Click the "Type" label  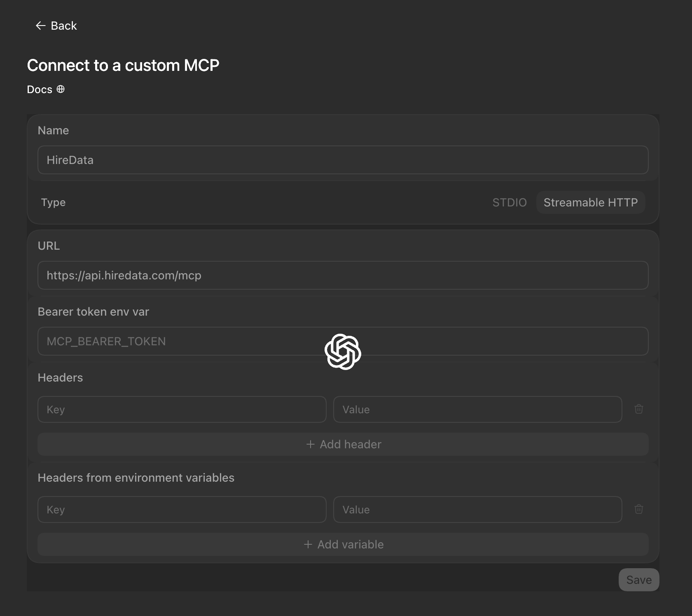click(x=53, y=202)
